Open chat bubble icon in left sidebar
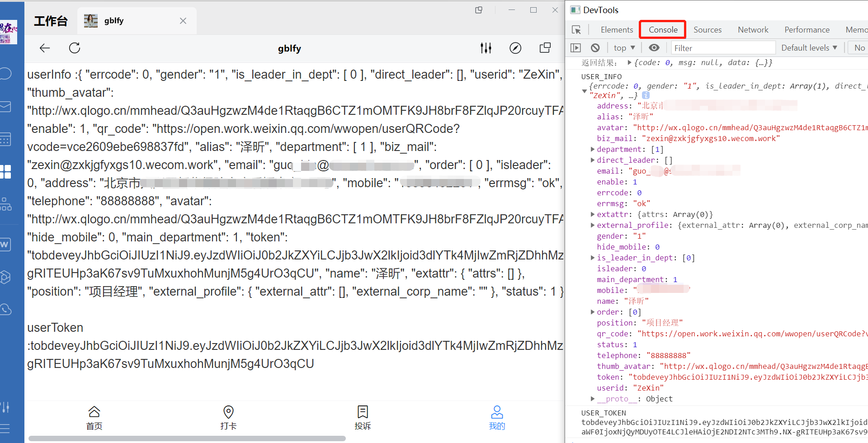This screenshot has width=868, height=443. coord(5,74)
